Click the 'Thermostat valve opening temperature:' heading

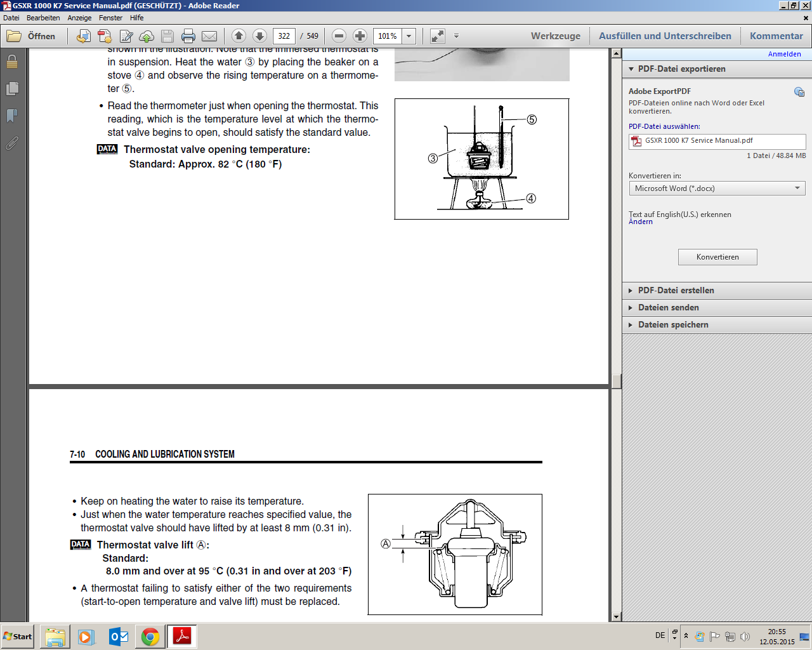217,150
